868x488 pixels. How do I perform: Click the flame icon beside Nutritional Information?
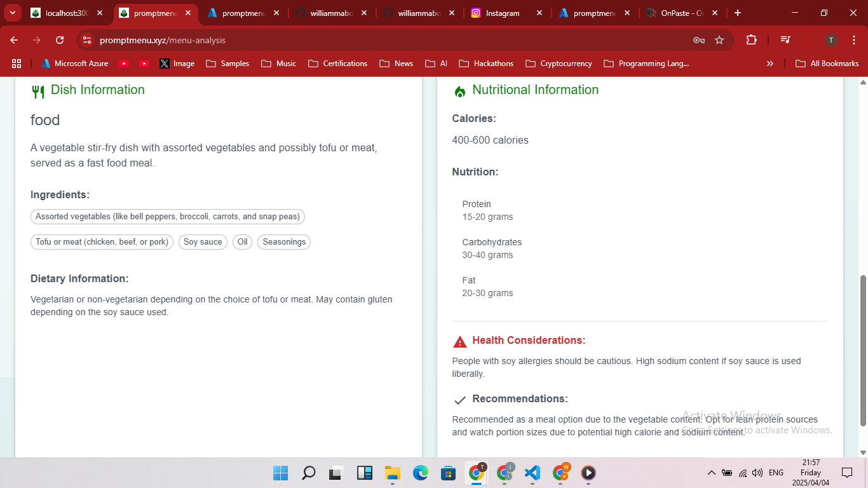pos(459,91)
